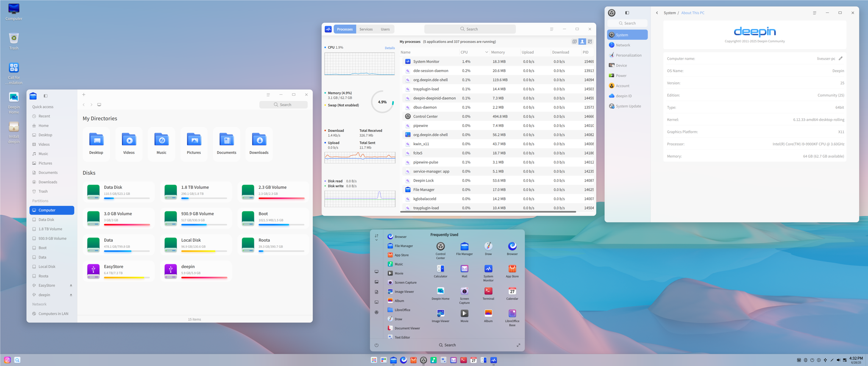This screenshot has width=868, height=366.
Task: Click the Music app in the dock
Action: pos(433,360)
